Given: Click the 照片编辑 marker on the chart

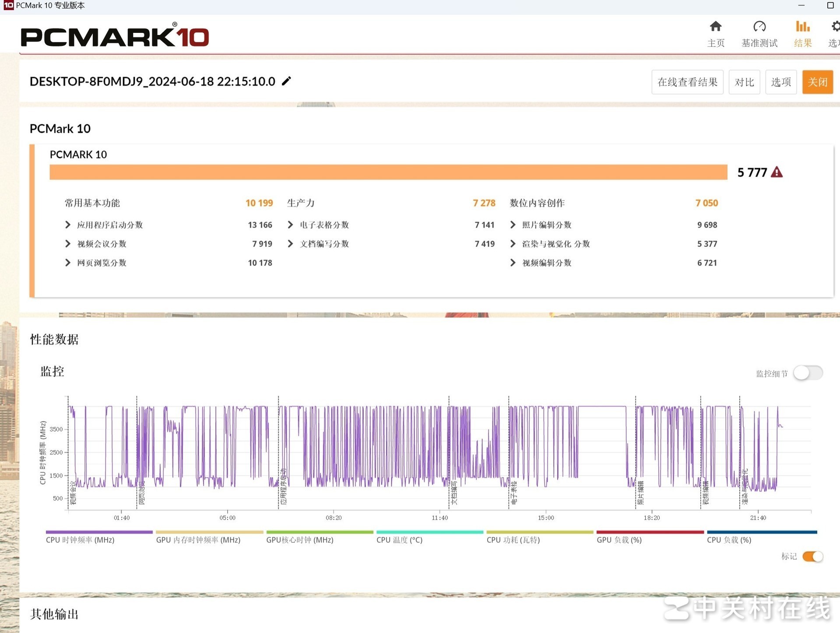Looking at the screenshot, I should (x=641, y=493).
